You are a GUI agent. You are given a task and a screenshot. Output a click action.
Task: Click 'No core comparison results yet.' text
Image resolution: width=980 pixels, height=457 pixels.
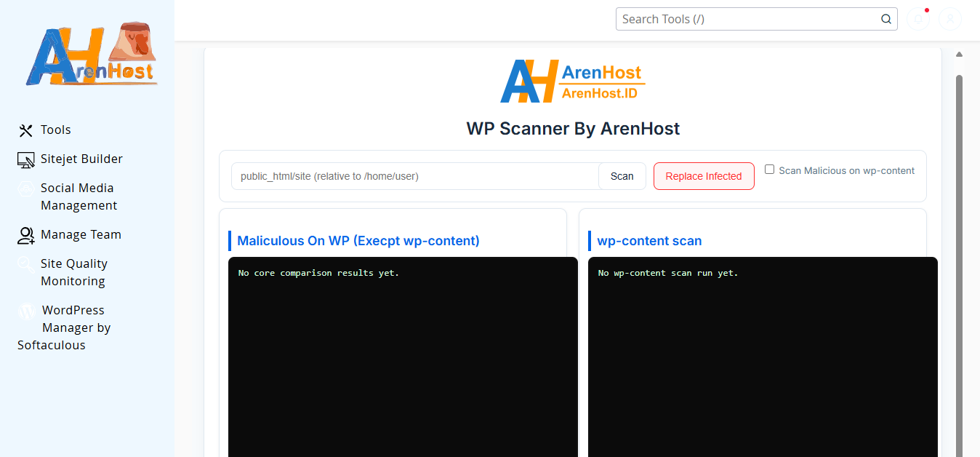click(318, 273)
